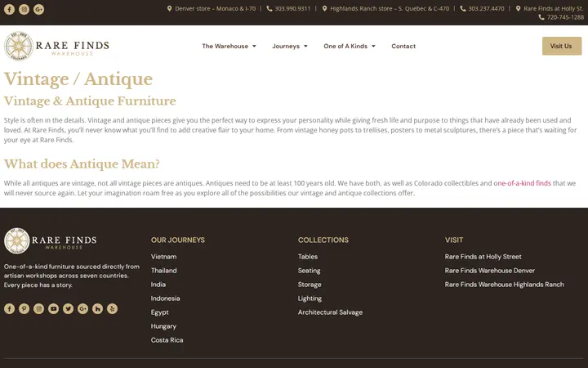Click the phone icon beside 720-745-1288
Viewport: 588px width, 368px height.
tap(541, 17)
